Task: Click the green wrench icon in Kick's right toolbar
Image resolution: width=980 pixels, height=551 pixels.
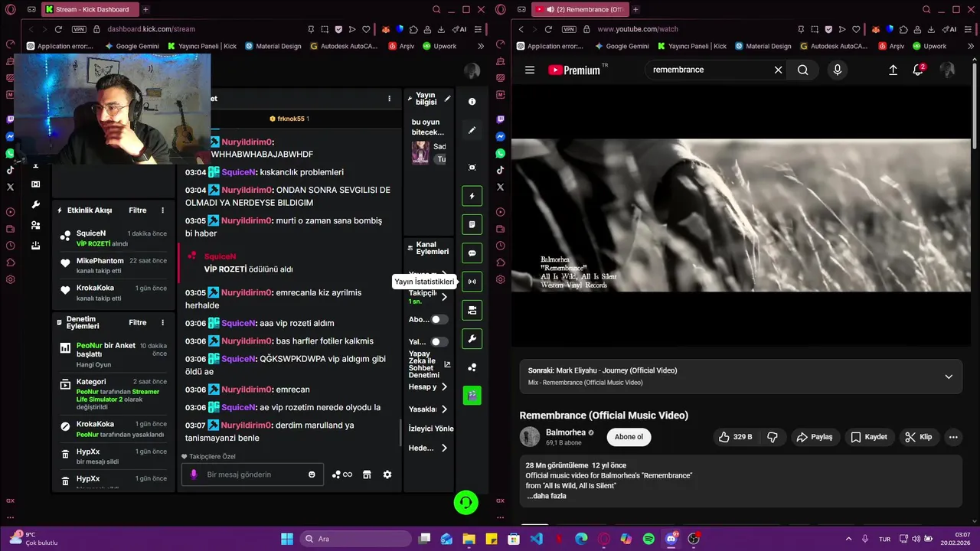Action: coord(472,339)
